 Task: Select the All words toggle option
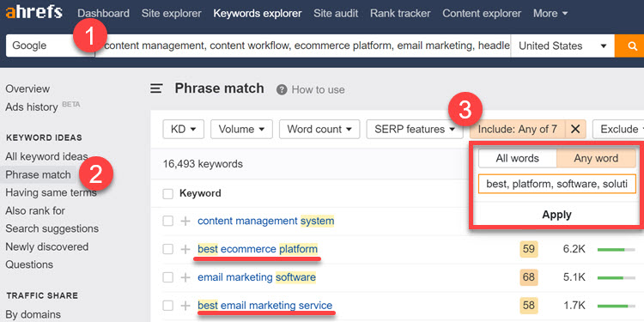coord(518,158)
